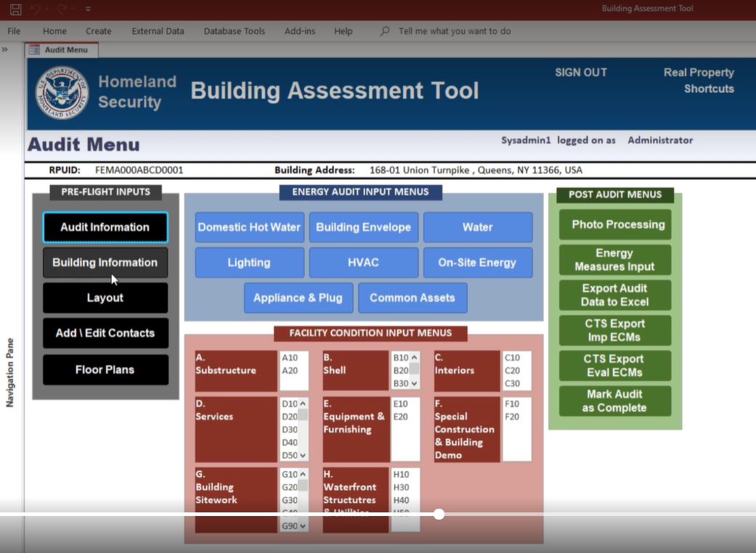Select F10 in Special Construction list

(512, 404)
